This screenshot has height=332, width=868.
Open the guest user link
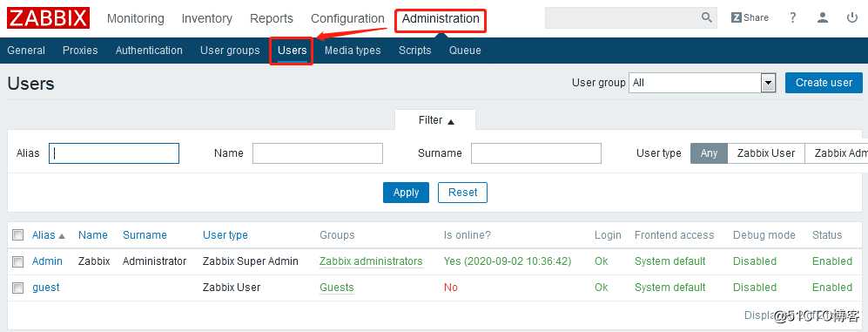click(46, 288)
